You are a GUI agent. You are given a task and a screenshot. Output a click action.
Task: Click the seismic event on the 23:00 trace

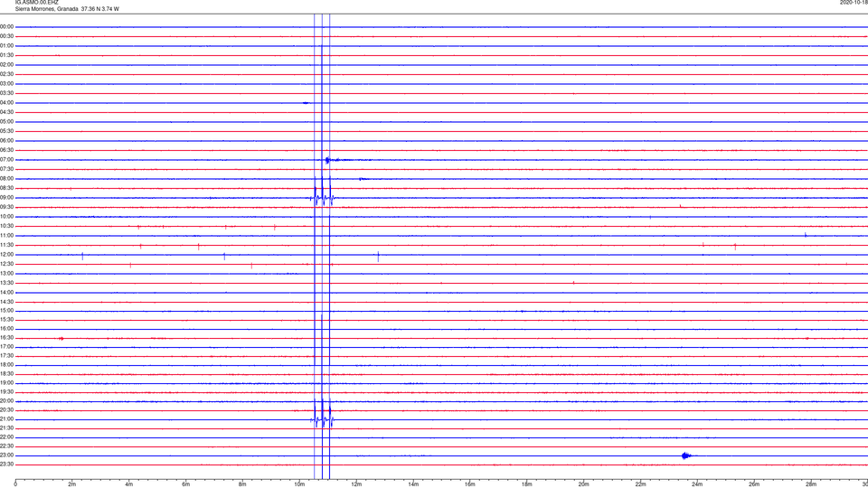point(687,455)
